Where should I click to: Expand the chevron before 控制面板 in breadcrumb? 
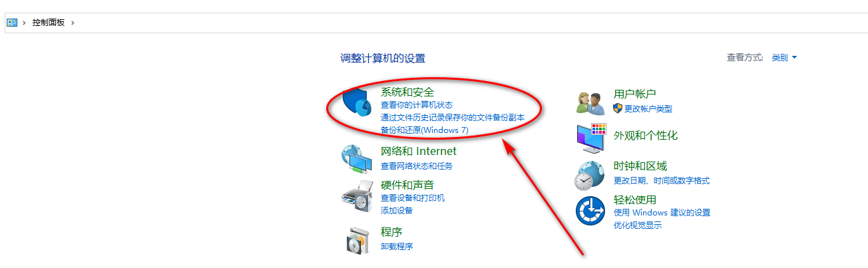coord(25,23)
